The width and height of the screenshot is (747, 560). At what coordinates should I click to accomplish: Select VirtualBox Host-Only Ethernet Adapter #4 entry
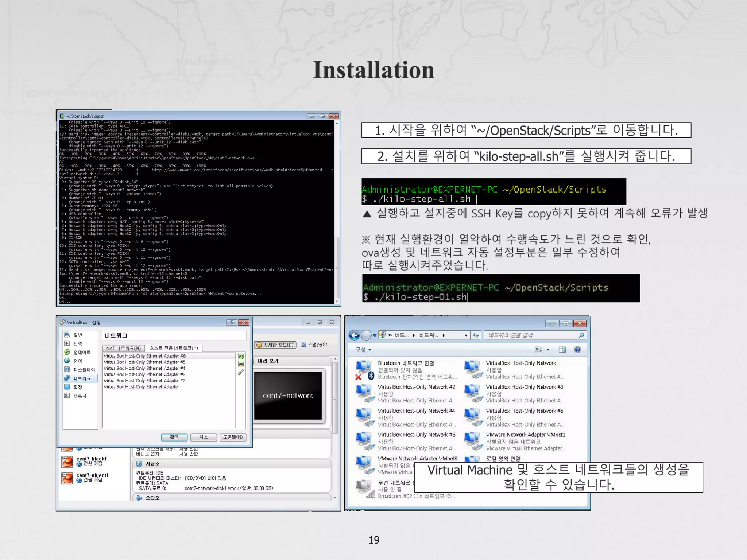click(144, 368)
